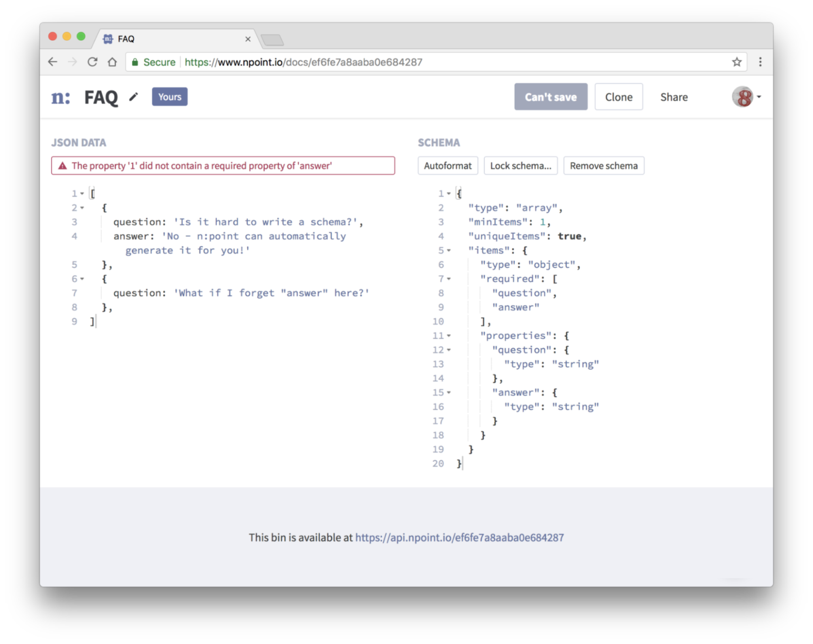This screenshot has height=644, width=813.
Task: Click the avatar icon in the top right
Action: click(743, 97)
